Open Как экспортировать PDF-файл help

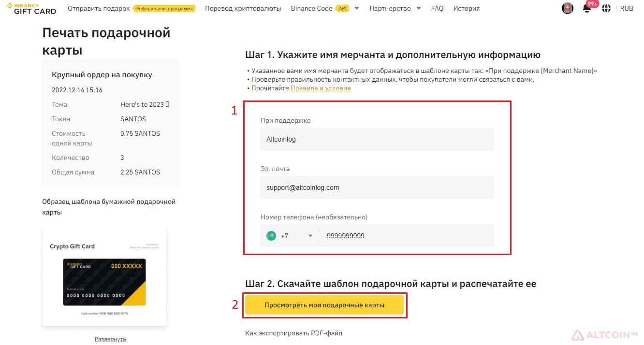point(294,333)
